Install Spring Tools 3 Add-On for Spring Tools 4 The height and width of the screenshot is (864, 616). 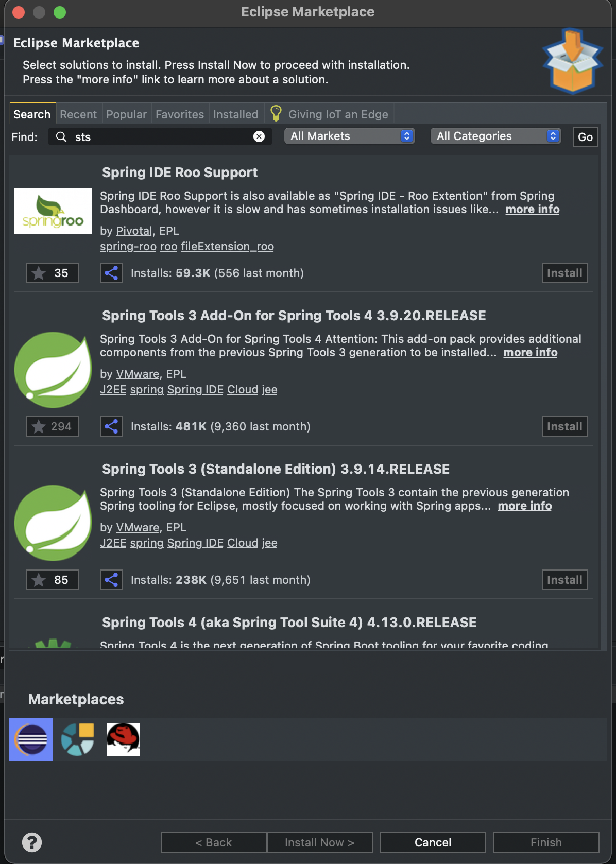tap(565, 426)
